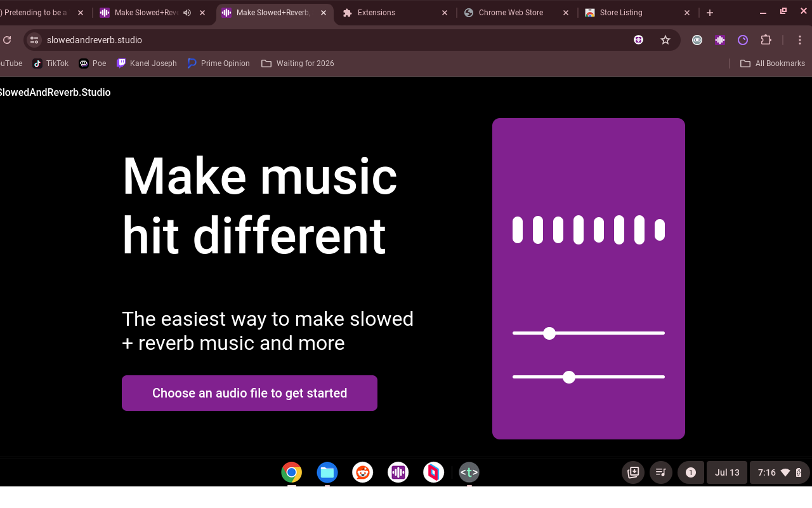The height and width of the screenshot is (508, 812).
Task: Mute the audio-playing Make Slowed+Reverb tab
Action: [187, 12]
